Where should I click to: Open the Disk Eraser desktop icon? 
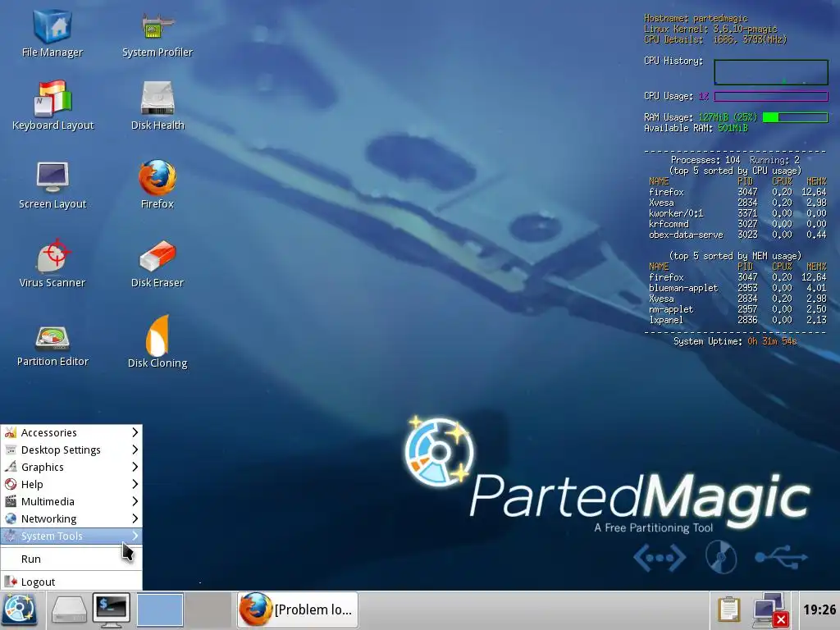[157, 263]
